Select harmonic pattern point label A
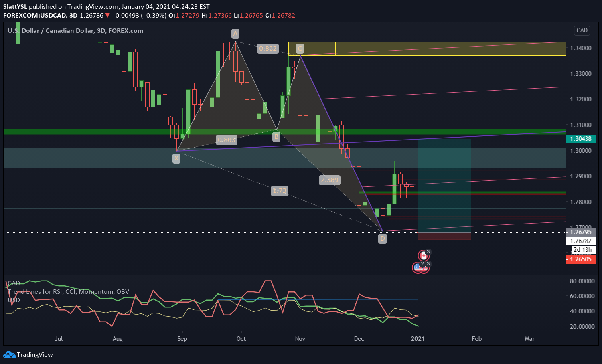 tap(235, 33)
